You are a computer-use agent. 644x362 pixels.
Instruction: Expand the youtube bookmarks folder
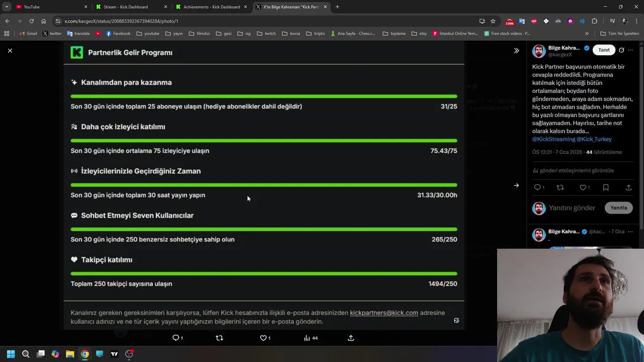147,34
